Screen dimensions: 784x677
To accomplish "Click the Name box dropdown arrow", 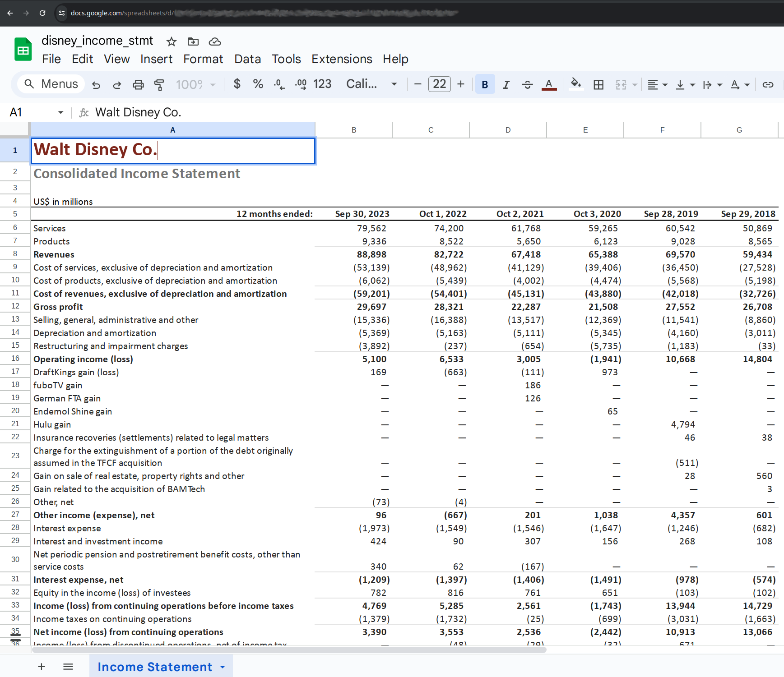I will click(60, 112).
